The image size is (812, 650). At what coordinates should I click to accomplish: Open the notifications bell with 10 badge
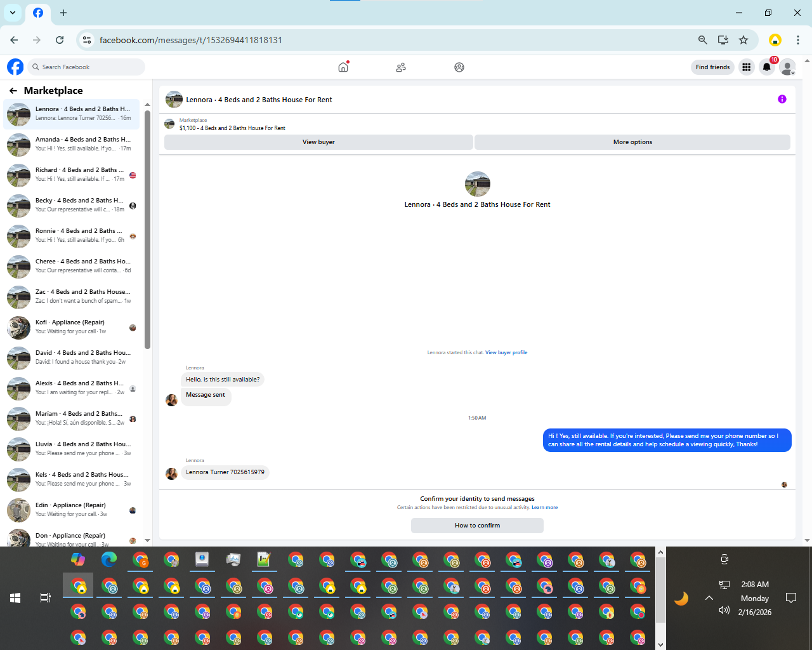click(x=767, y=67)
